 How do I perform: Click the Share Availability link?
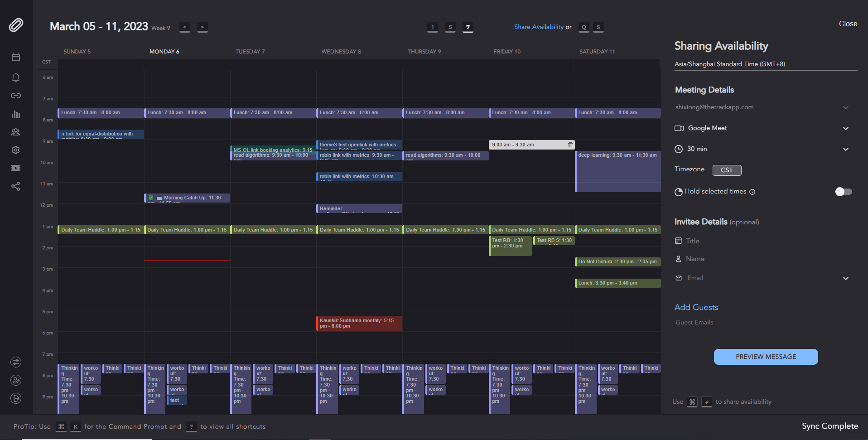538,27
